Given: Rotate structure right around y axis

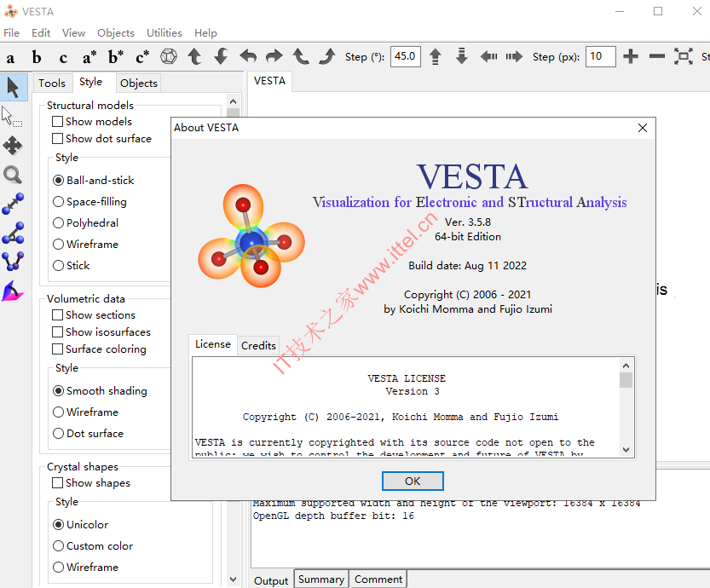Looking at the screenshot, I should click(x=274, y=57).
